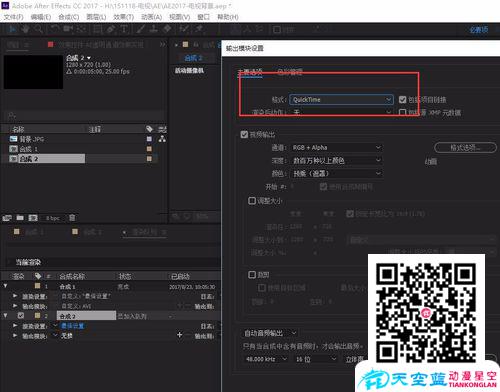Select the Rectangle shape tool
Image resolution: width=500 pixels, height=392 pixels.
(x=98, y=29)
